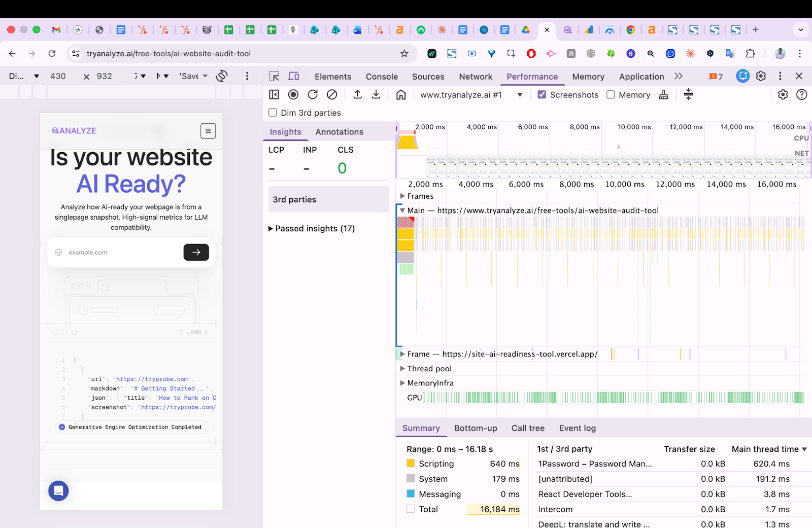Click record and reload icon
This screenshot has height=528, width=812.
click(x=312, y=94)
